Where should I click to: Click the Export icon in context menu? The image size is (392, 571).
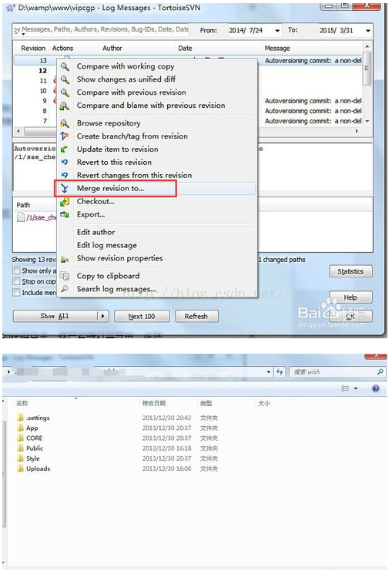(x=65, y=215)
